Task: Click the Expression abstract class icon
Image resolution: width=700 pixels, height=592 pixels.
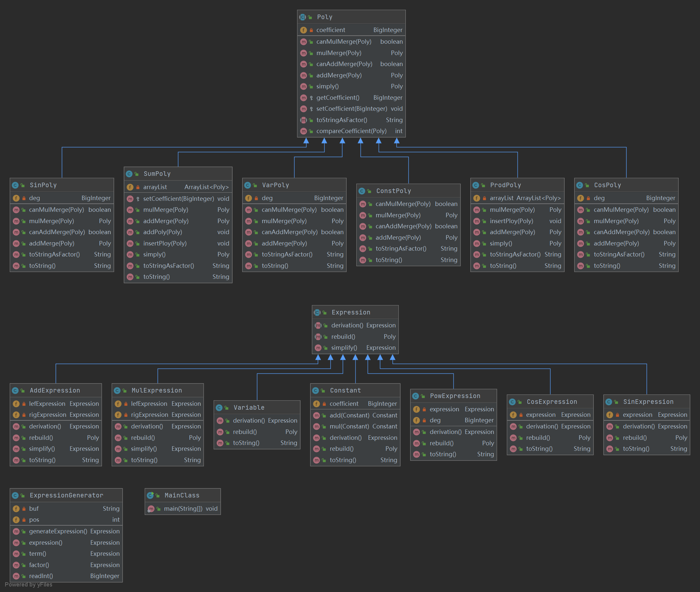Action: (317, 313)
